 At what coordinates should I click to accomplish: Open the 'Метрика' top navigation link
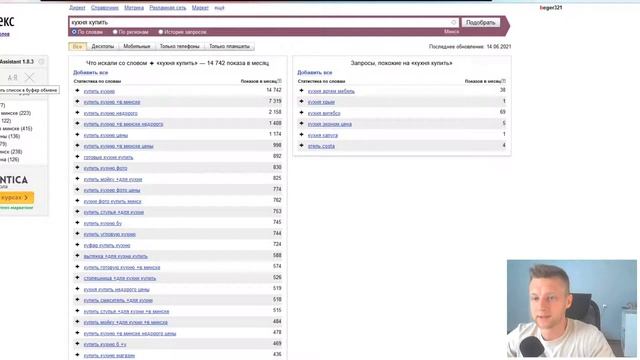pos(134,8)
